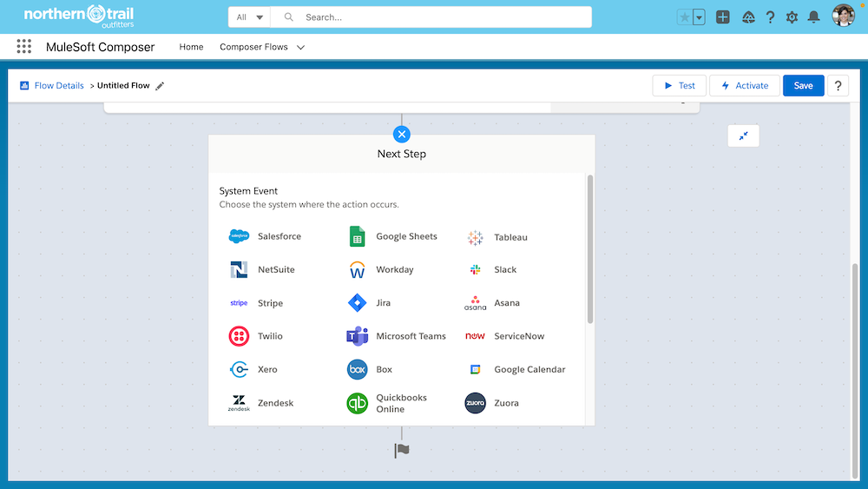Select the Salesforce system icon
868x489 pixels.
239,236
